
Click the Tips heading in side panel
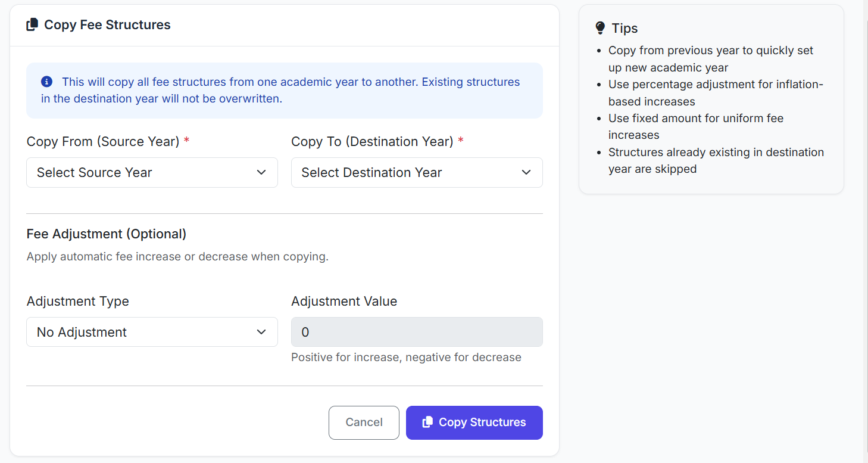[x=625, y=29]
